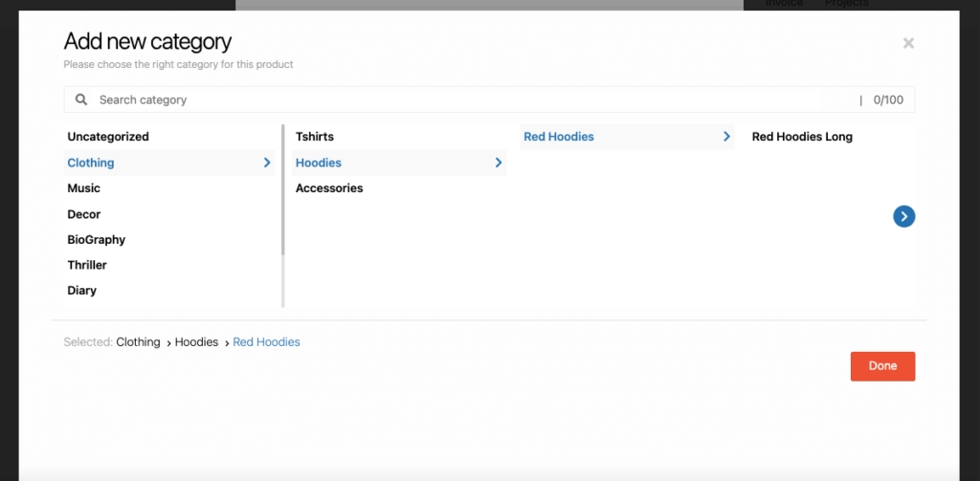Screen dimensions: 980x481
Task: Expand the Red Hoodies chevron
Action: (726, 136)
